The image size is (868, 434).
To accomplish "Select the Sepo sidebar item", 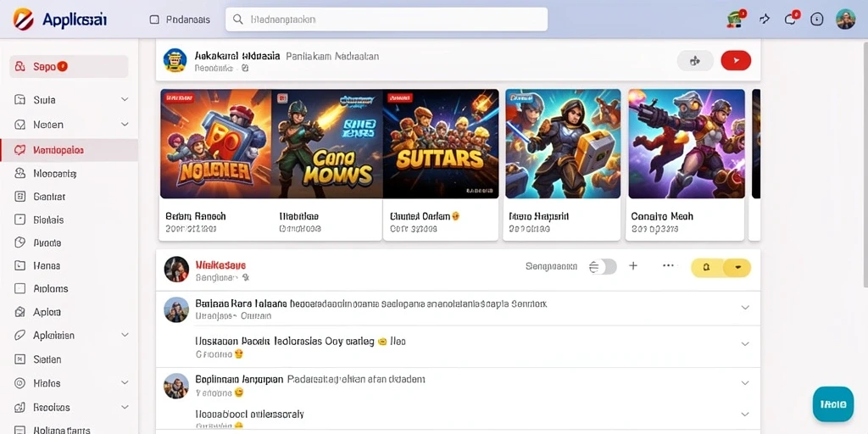I will 69,66.
